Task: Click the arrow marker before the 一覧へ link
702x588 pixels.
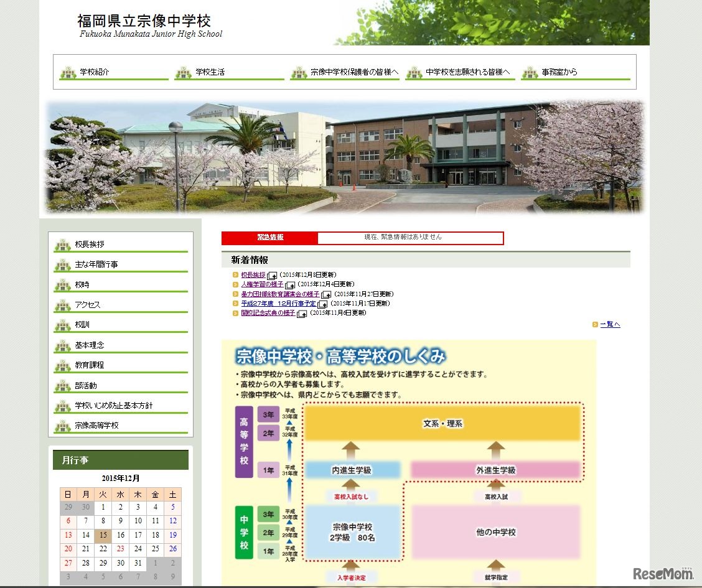Action: tap(596, 324)
